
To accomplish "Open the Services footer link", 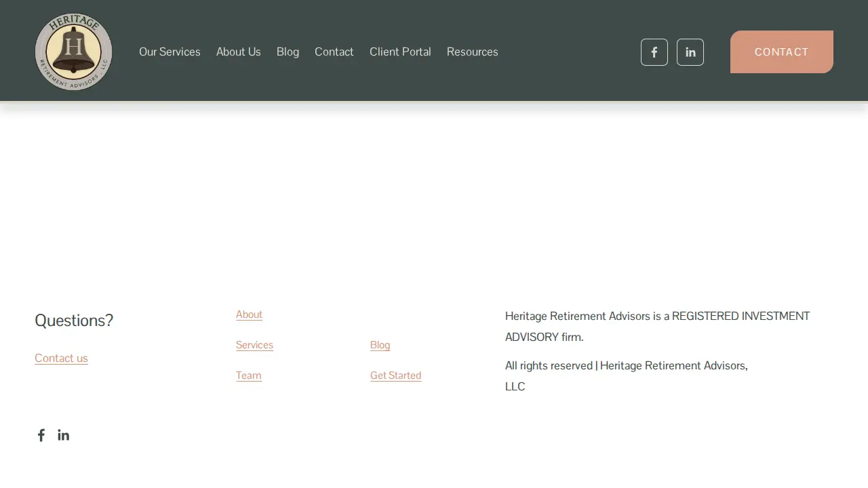I will (254, 345).
